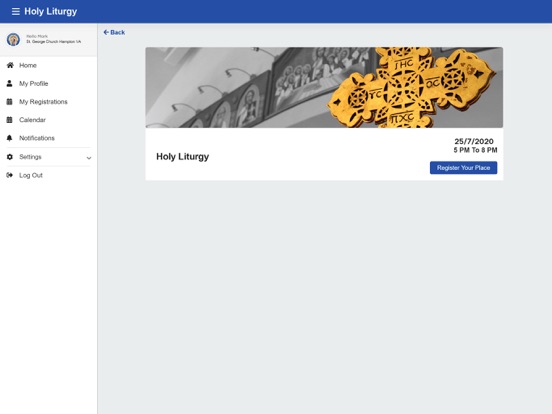Viewport: 552px width, 414px height.
Task: Click the user avatar picture
Action: (13, 39)
